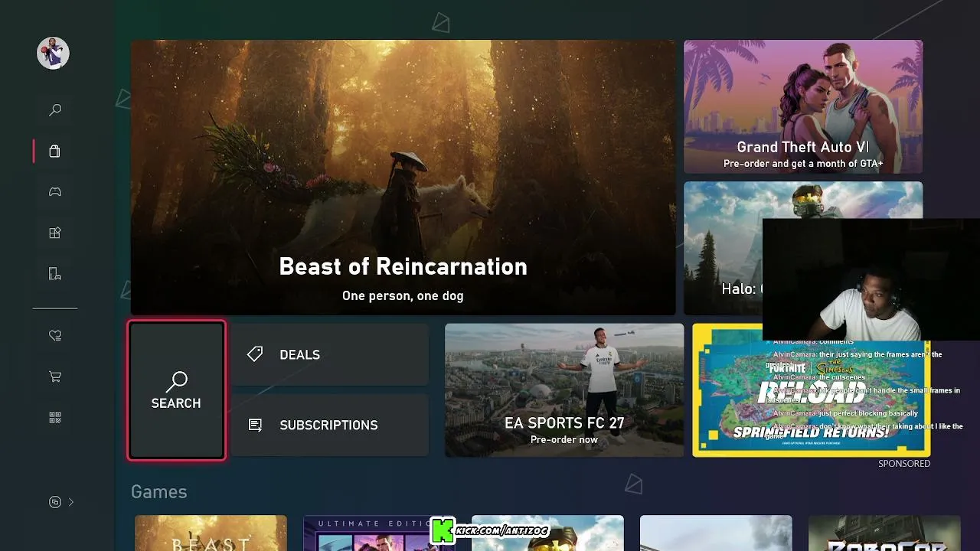Viewport: 980px width, 551px height.
Task: Open the DEALS button
Action: coord(330,354)
